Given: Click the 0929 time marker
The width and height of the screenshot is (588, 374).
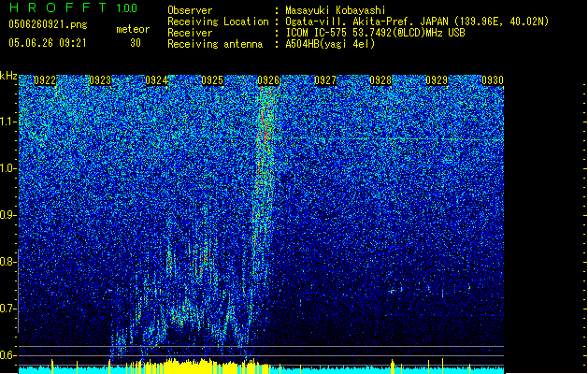Looking at the screenshot, I should tap(437, 80).
